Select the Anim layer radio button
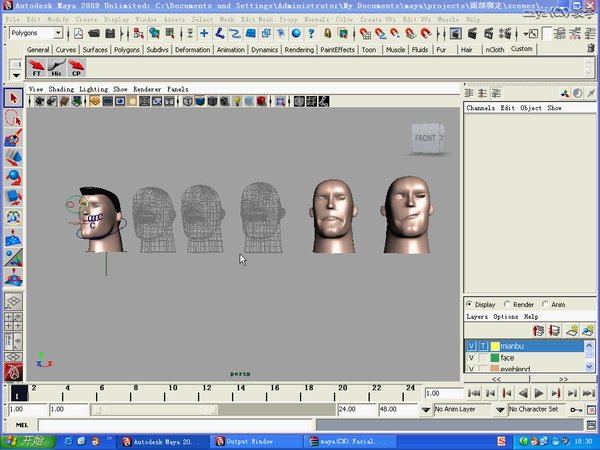Screen dimensions: 600x450 (x=545, y=304)
